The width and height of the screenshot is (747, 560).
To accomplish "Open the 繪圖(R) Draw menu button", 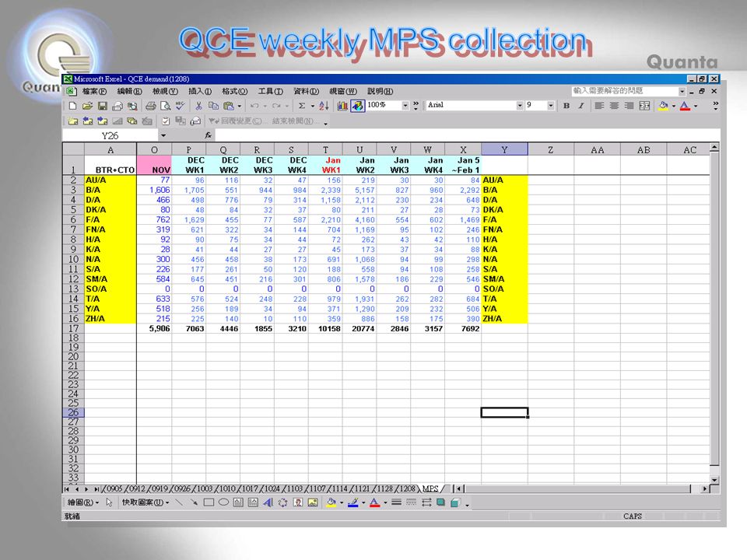I will click(x=83, y=502).
